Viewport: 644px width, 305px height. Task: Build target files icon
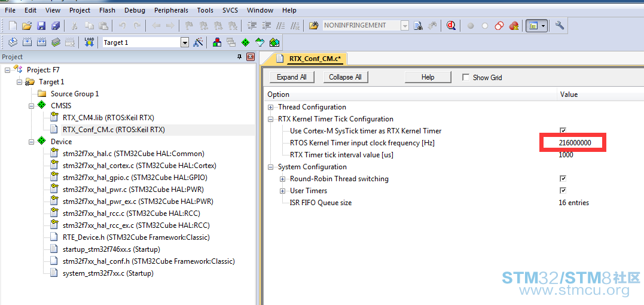pyautogui.click(x=27, y=42)
